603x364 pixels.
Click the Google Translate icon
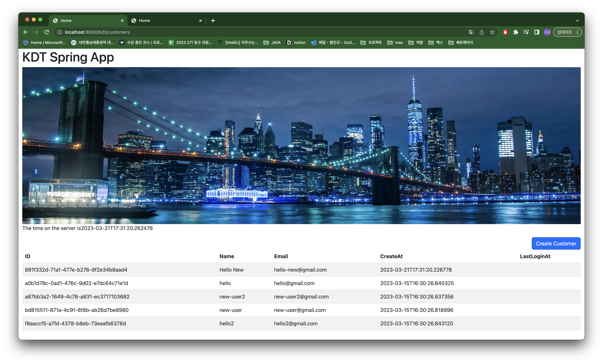click(x=471, y=32)
